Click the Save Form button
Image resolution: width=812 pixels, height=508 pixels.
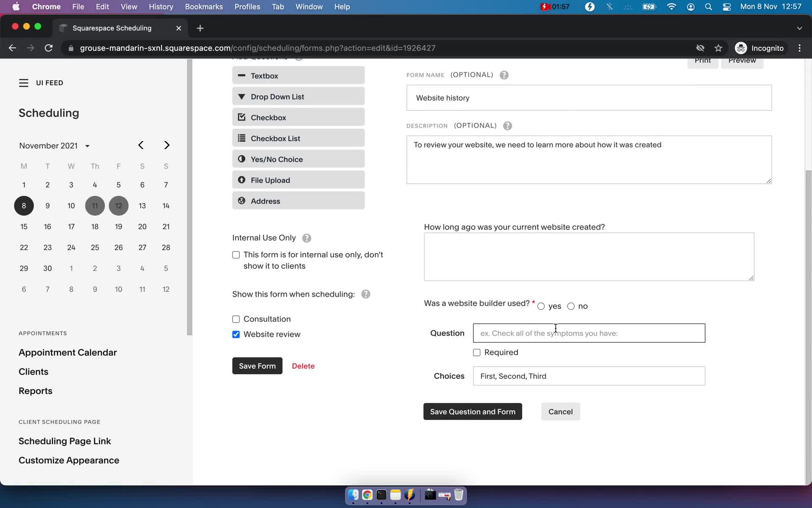(257, 366)
